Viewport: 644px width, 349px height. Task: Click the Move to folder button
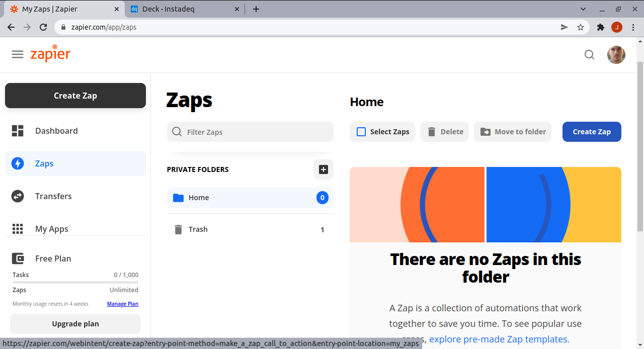tap(513, 132)
